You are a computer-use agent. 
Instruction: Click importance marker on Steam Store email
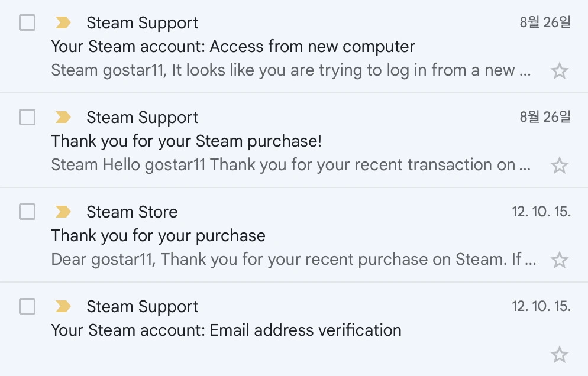pyautogui.click(x=63, y=212)
